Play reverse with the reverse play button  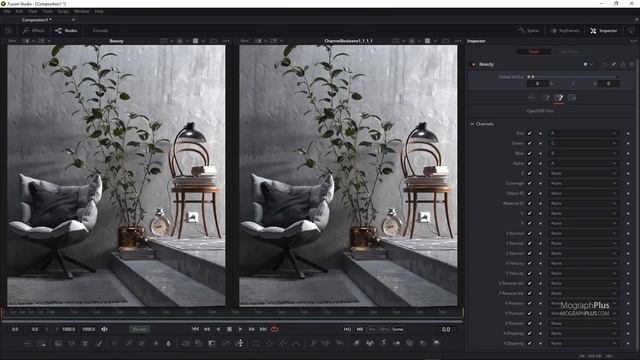[218, 329]
